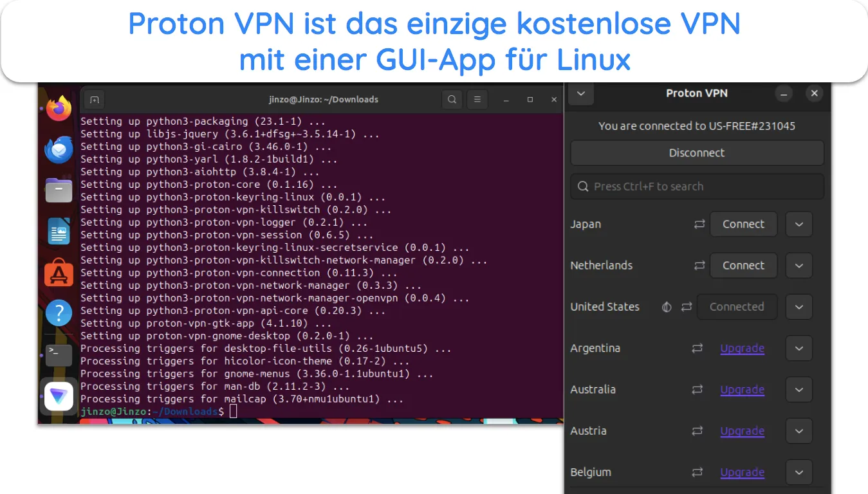This screenshot has height=494, width=868.
Task: Open Ubuntu Software store icon
Action: [59, 273]
